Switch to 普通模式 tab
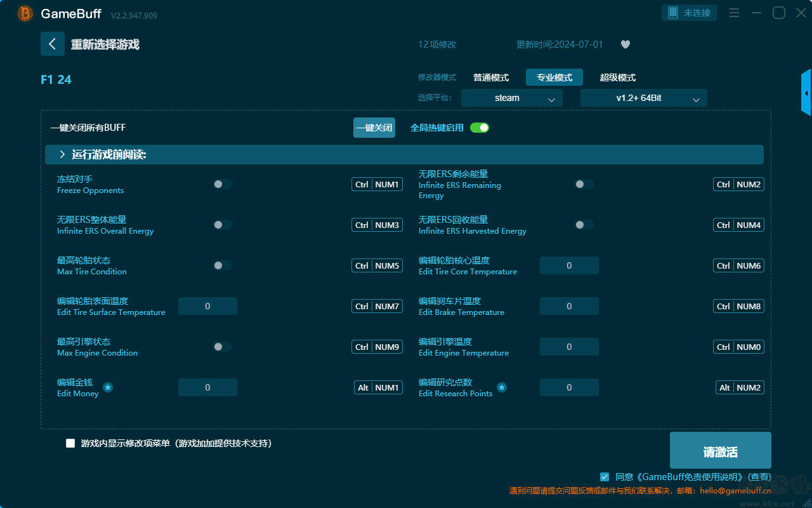 point(491,77)
